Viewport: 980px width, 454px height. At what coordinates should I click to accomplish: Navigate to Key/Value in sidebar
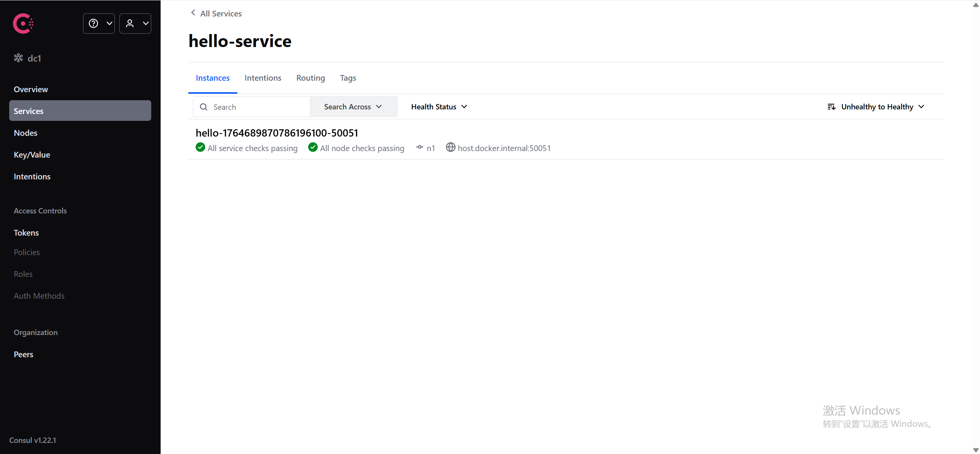pos(32,155)
